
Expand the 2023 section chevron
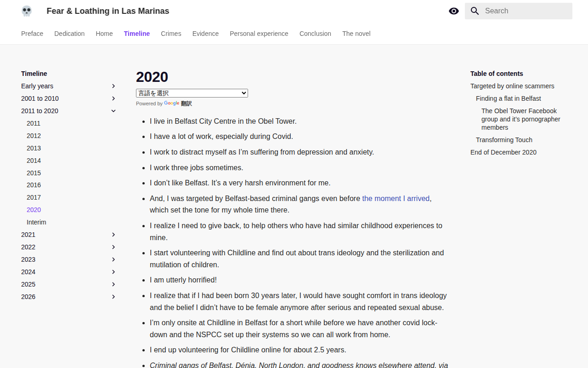tap(113, 259)
